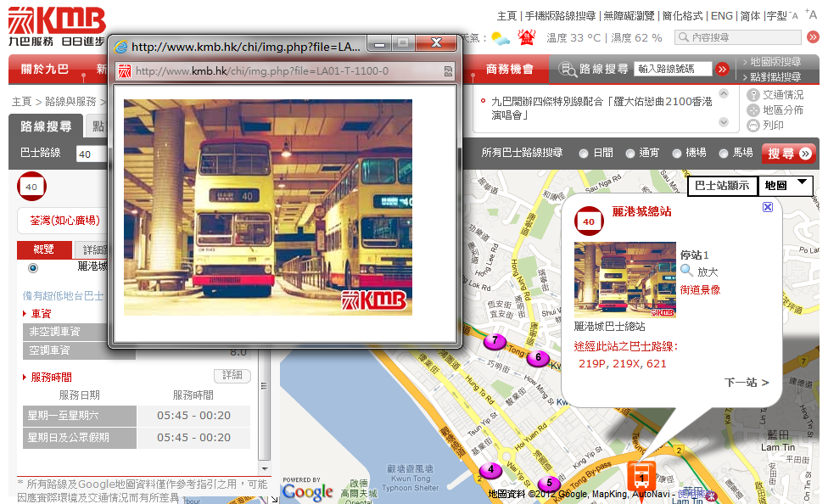
Task: Click purple stop marker 7 on map
Action: [x=495, y=341]
